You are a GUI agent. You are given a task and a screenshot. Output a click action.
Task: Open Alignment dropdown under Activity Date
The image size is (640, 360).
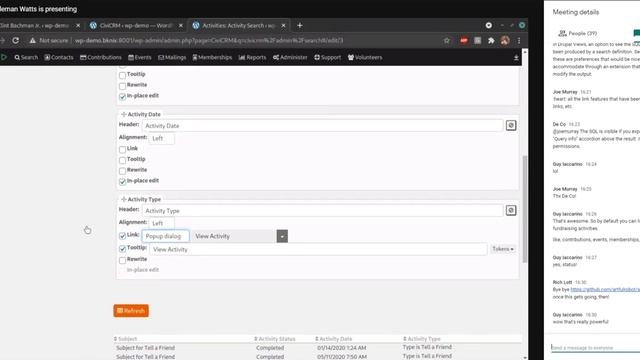point(162,138)
